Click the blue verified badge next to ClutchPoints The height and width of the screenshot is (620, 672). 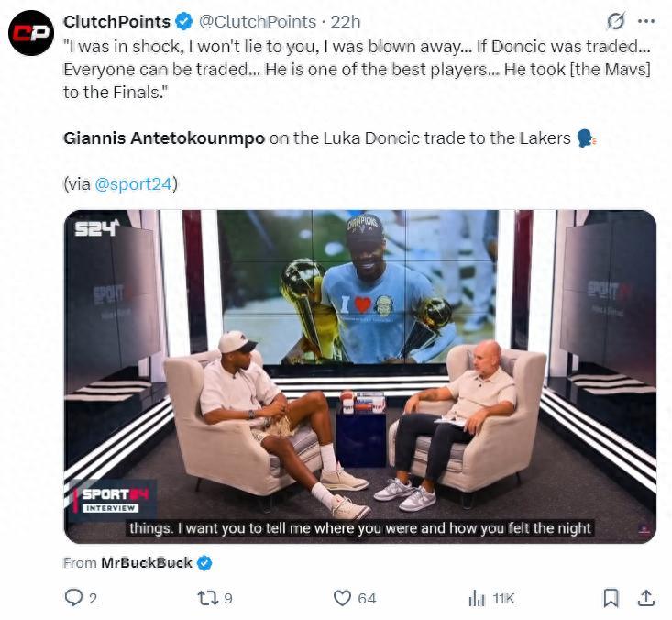tap(184, 21)
